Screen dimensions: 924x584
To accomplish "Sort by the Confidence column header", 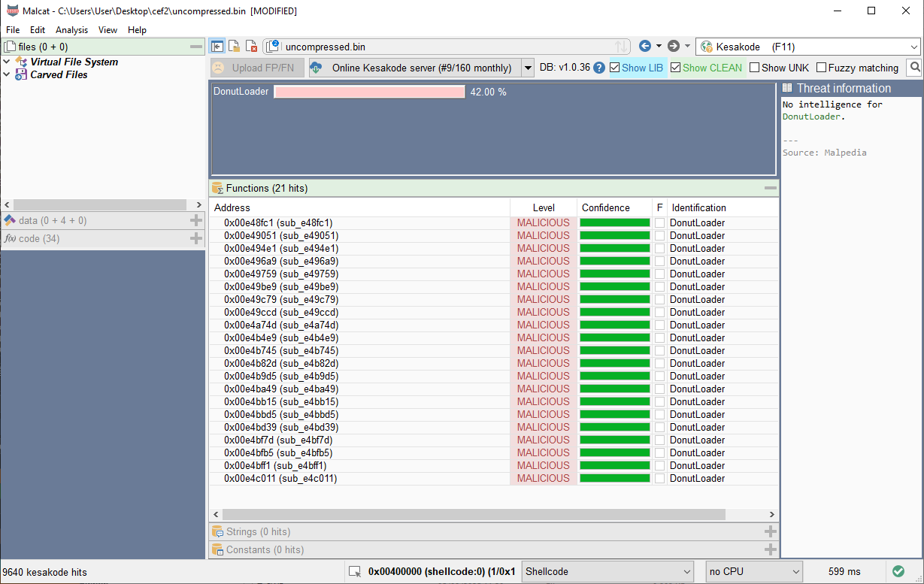I will [614, 207].
